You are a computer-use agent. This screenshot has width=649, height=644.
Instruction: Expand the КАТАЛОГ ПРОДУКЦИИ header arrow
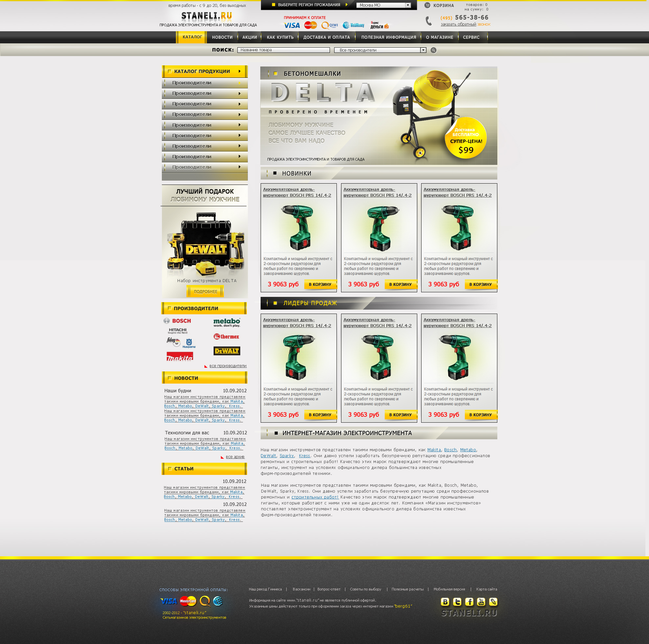pyautogui.click(x=240, y=71)
